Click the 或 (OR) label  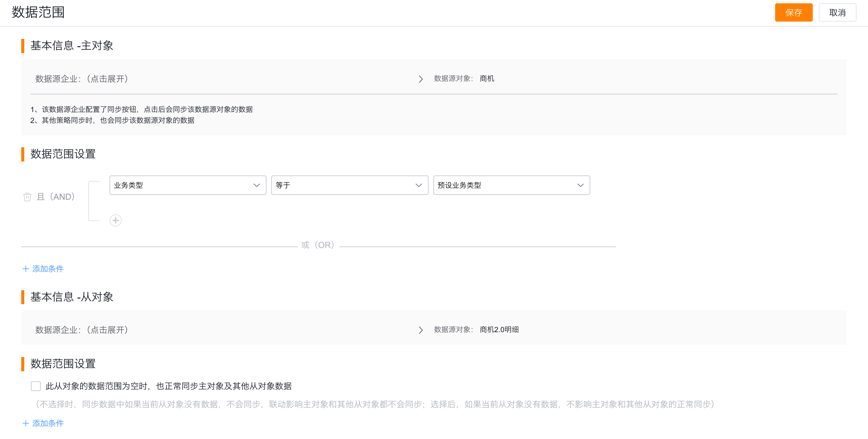(x=318, y=245)
